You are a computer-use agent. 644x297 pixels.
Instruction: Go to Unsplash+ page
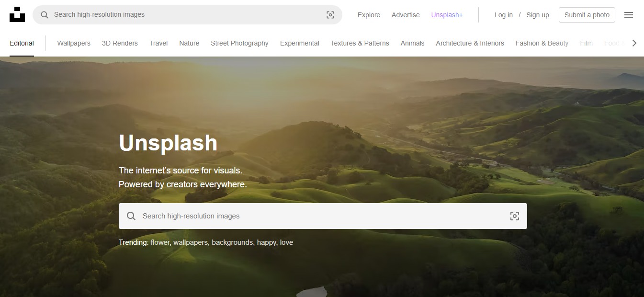(447, 15)
